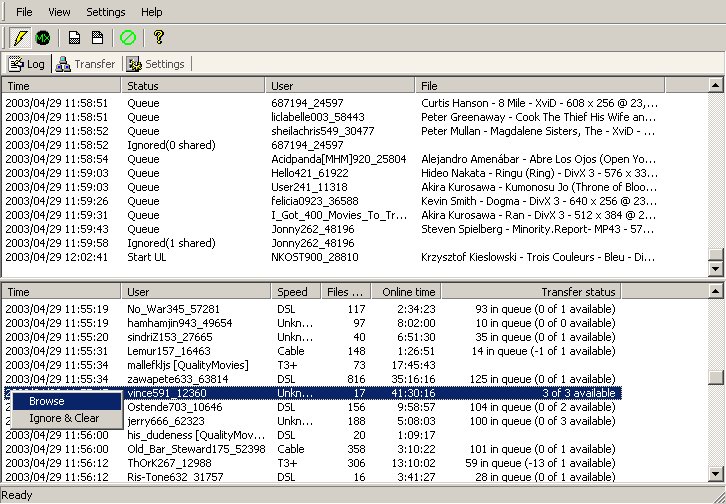Sort upper list by Status column header
Viewport: 726px width, 504px height.
(193, 86)
